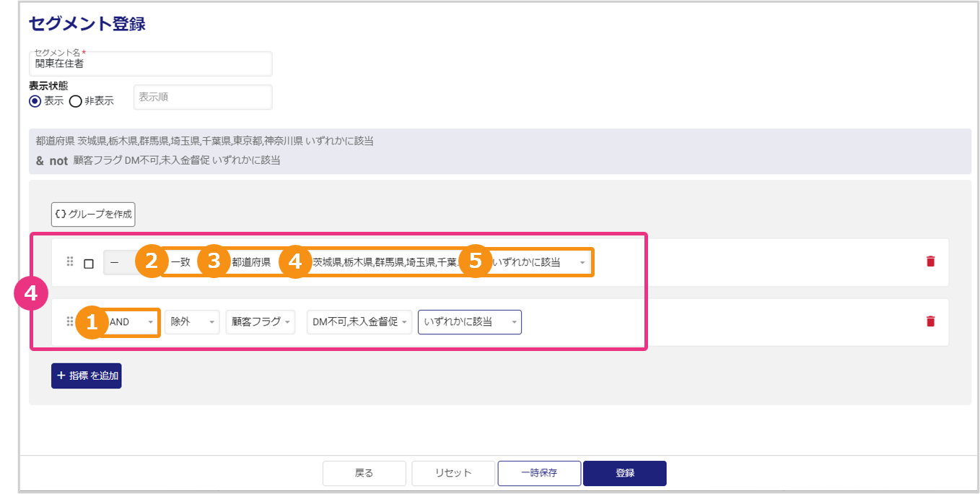Click the 表示順 input field
Viewport: 980px width, 494px height.
pos(203,97)
